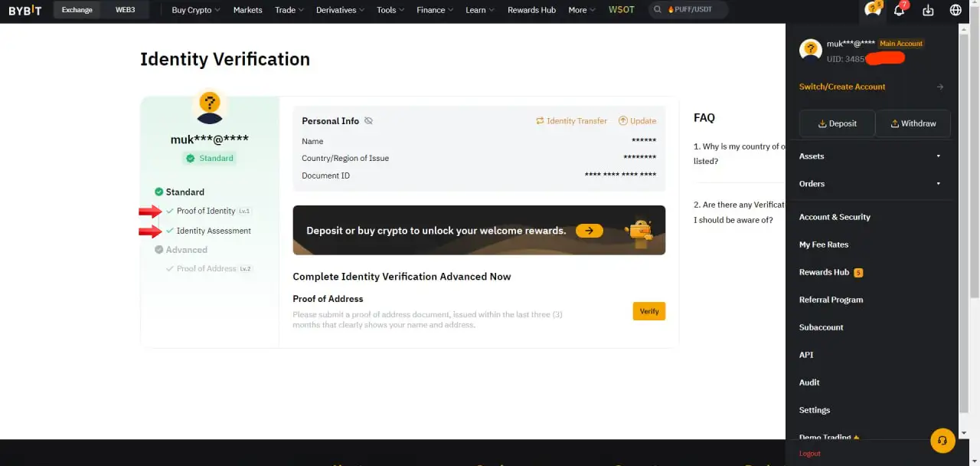The image size is (980, 466).
Task: Click the Withdraw button
Action: (913, 123)
